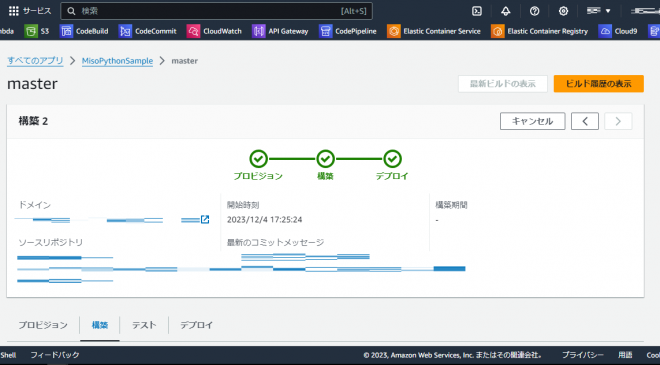The width and height of the screenshot is (660, 365).
Task: Open the notifications bell icon
Action: point(506,11)
